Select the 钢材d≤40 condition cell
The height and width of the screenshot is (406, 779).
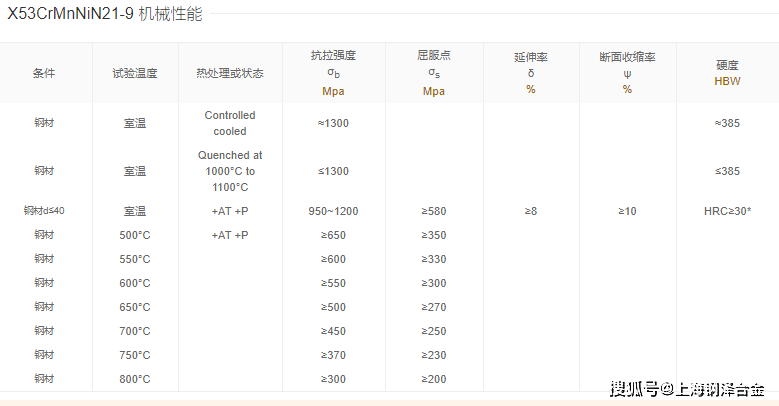point(44,211)
